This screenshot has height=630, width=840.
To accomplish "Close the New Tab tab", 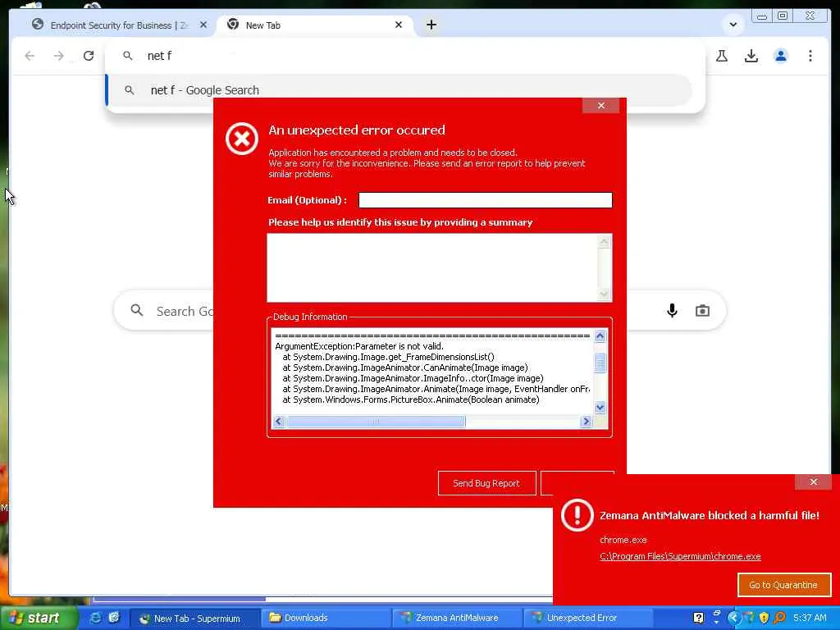I will point(399,25).
